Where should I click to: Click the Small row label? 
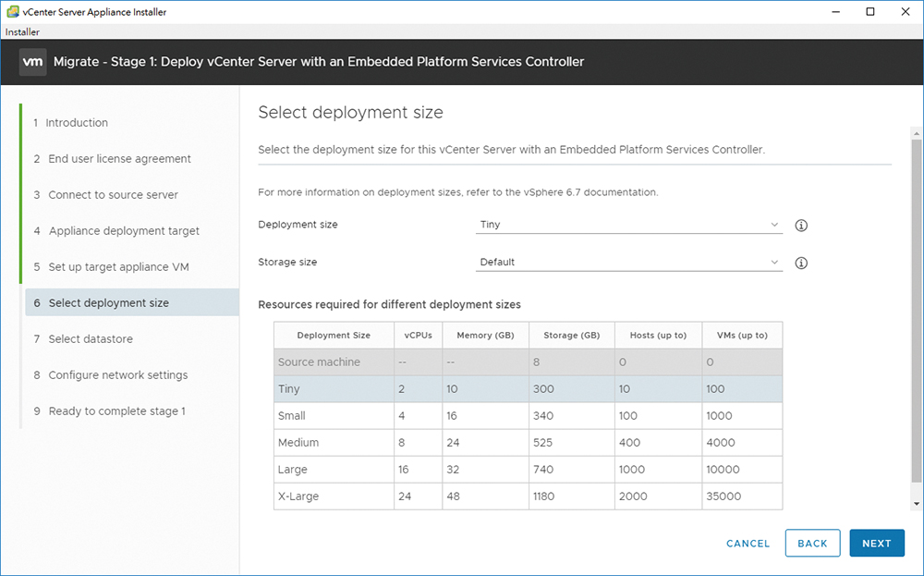(292, 416)
